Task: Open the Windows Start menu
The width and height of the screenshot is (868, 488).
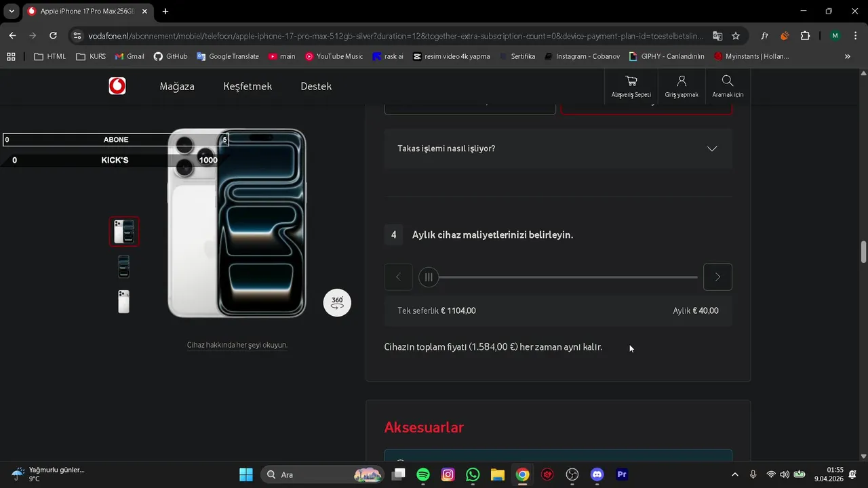Action: pyautogui.click(x=245, y=474)
